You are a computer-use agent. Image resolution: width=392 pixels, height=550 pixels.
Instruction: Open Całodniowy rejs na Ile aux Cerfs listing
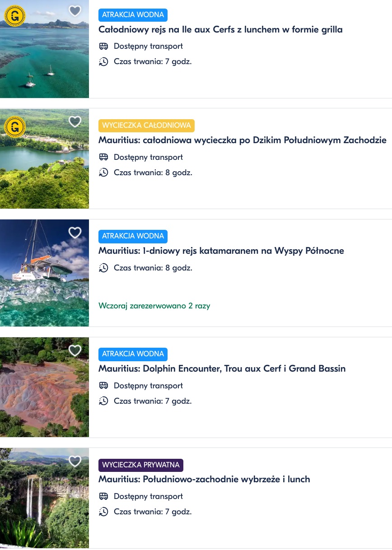tap(220, 30)
